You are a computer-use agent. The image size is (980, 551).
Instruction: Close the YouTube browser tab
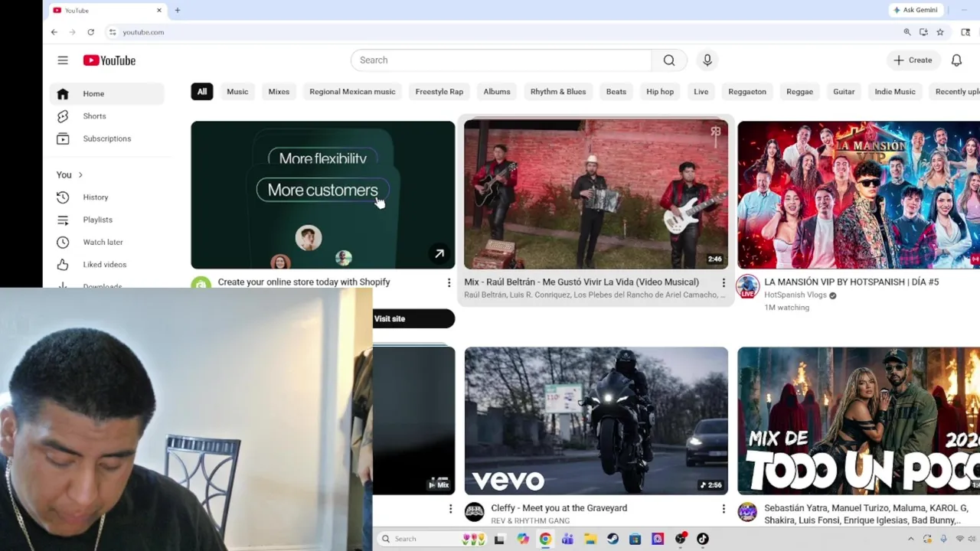click(159, 11)
